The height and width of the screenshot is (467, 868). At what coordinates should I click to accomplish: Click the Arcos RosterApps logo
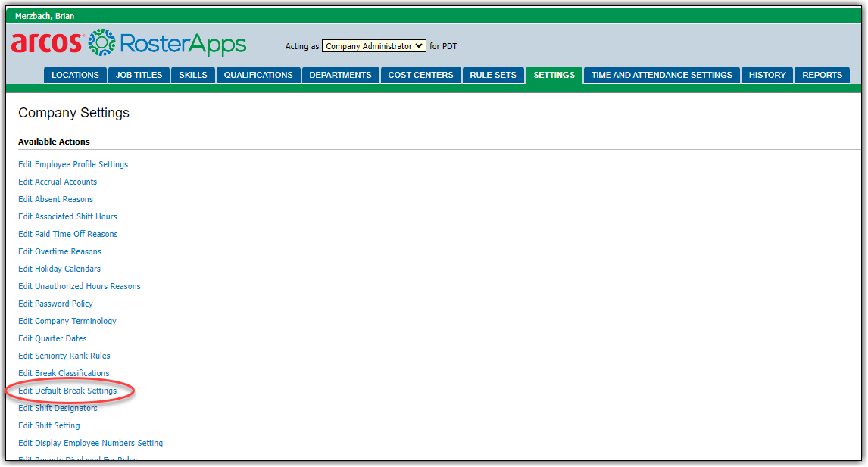tap(129, 43)
